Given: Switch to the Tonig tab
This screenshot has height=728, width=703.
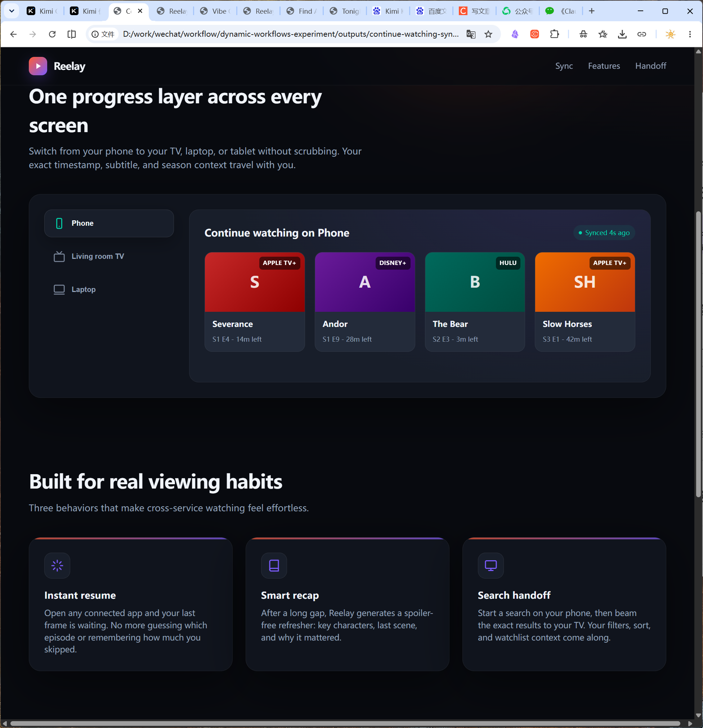Looking at the screenshot, I should [345, 11].
